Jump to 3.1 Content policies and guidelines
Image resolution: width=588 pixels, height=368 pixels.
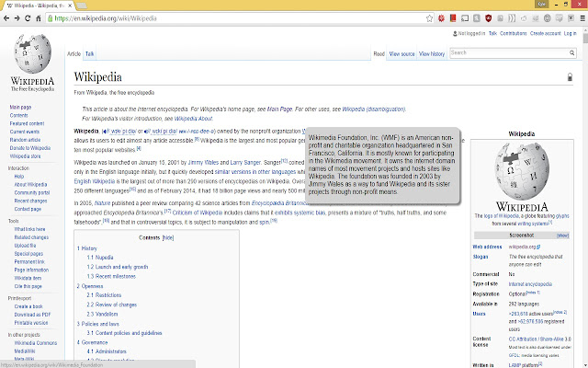[x=125, y=333]
